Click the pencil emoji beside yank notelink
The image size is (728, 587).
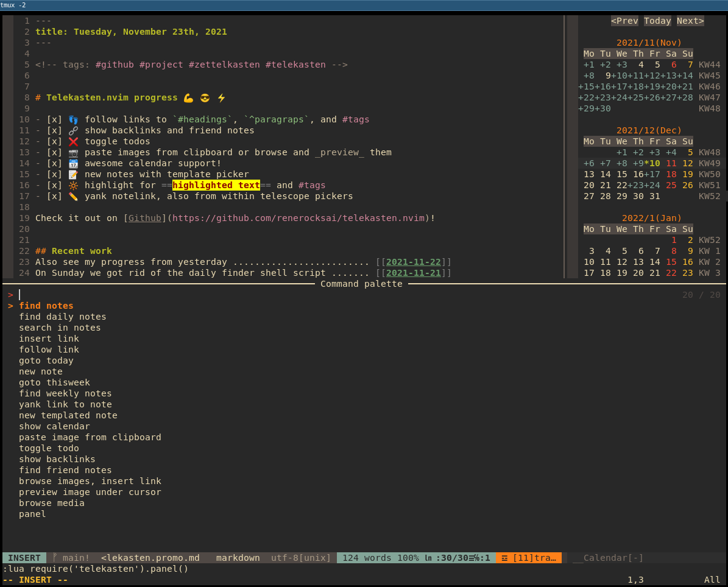pyautogui.click(x=74, y=196)
